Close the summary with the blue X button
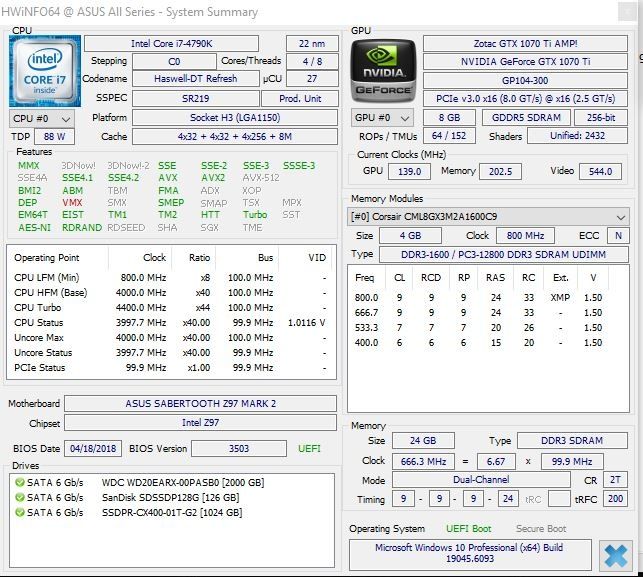The image size is (643, 577). click(616, 556)
